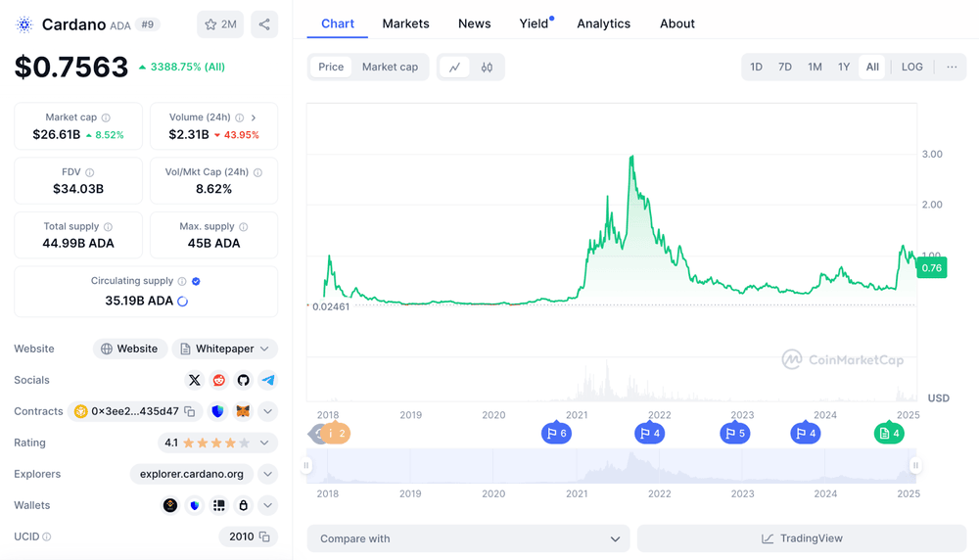Open the Telegram social link

pyautogui.click(x=267, y=380)
